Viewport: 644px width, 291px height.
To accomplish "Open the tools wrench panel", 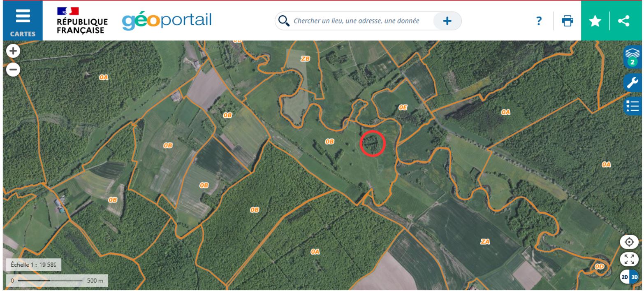I will pyautogui.click(x=632, y=82).
